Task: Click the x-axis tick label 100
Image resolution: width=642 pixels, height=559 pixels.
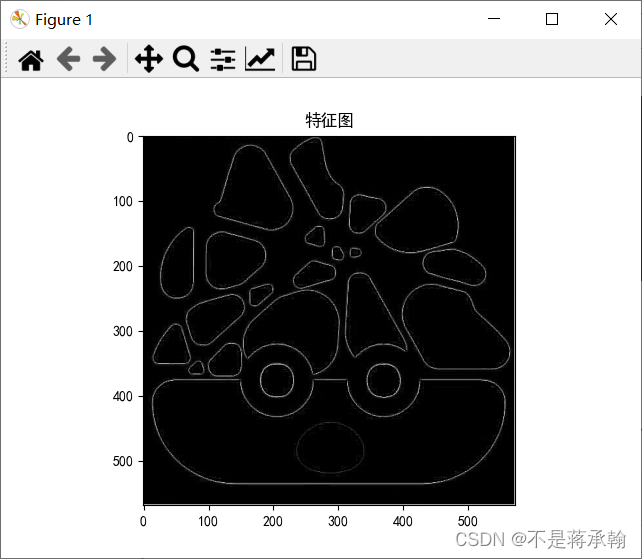Action: point(208,521)
